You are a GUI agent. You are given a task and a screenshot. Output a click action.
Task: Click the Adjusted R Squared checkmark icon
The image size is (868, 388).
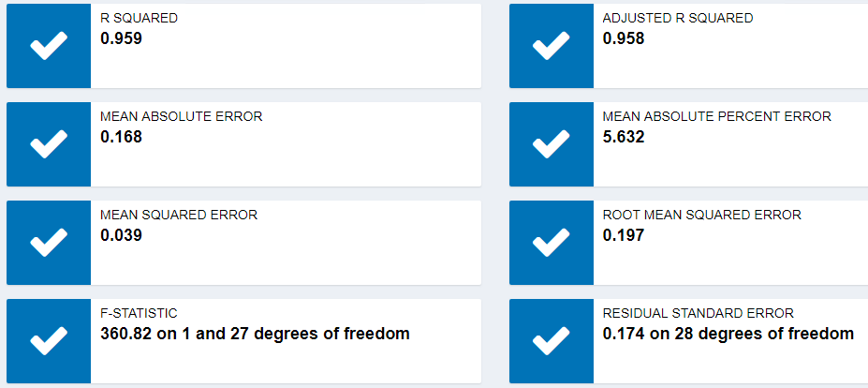551,46
